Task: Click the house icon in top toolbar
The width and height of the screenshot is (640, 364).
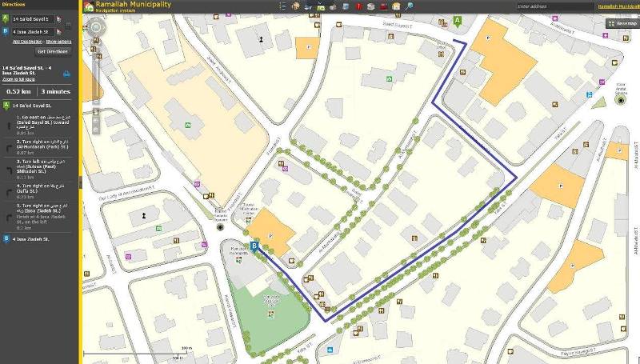Action: [x=396, y=6]
